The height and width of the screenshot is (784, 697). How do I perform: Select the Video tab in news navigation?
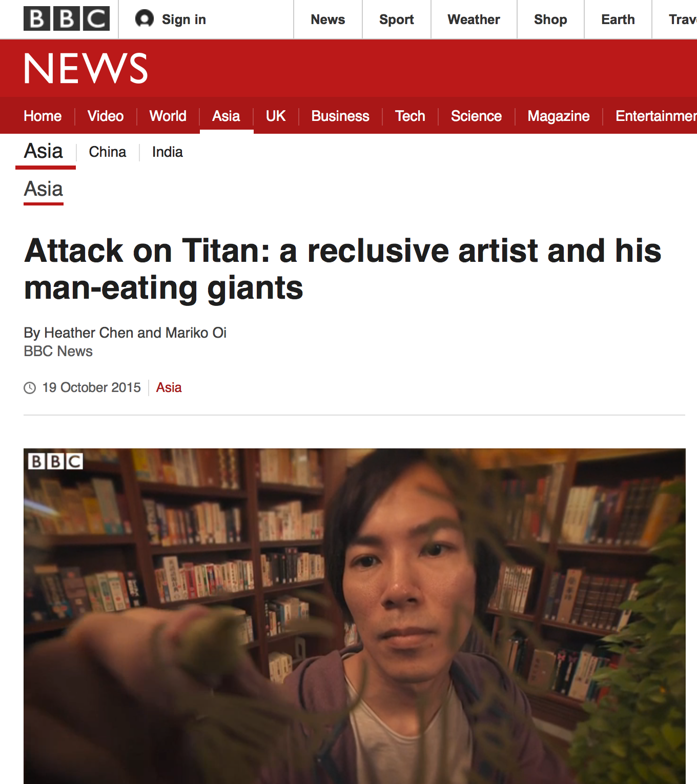coord(106,116)
